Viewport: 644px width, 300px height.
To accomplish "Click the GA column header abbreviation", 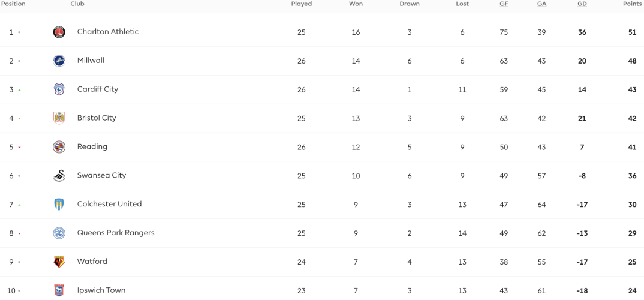I will pos(541,4).
